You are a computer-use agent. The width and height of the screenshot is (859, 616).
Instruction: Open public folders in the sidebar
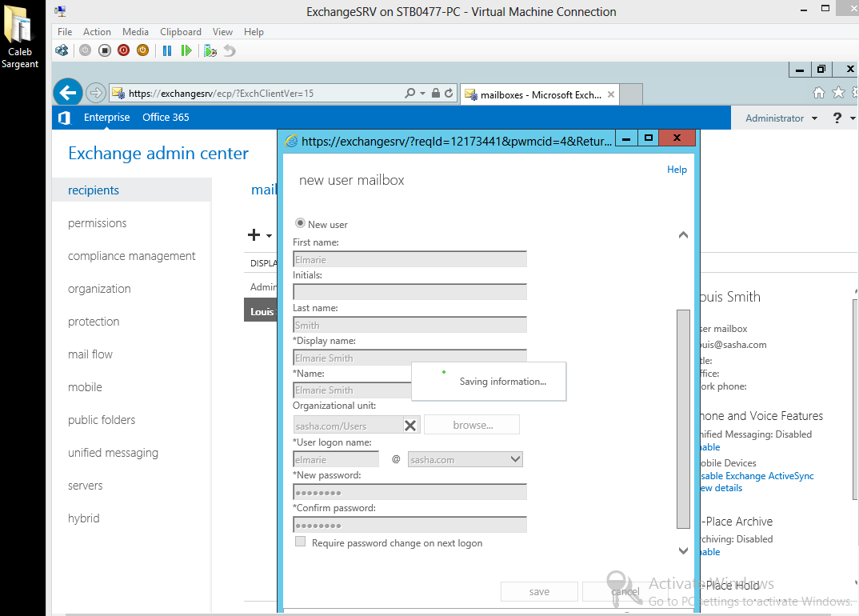click(102, 420)
